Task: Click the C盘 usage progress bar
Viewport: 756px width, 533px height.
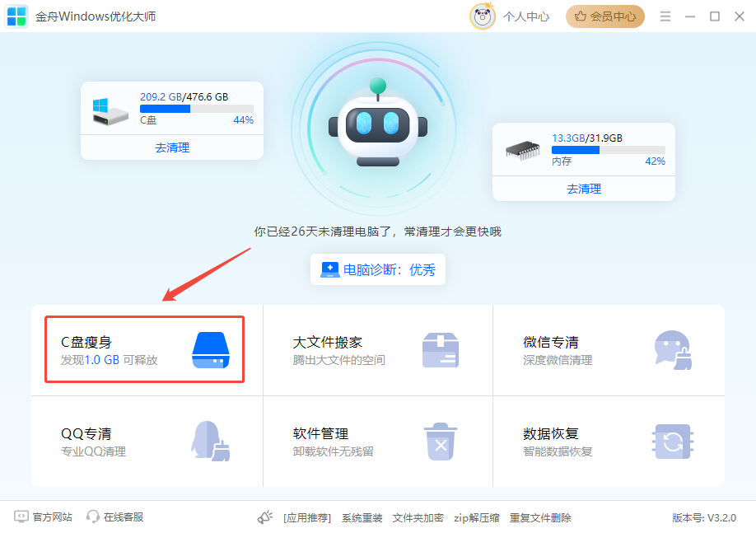Action: pos(197,109)
